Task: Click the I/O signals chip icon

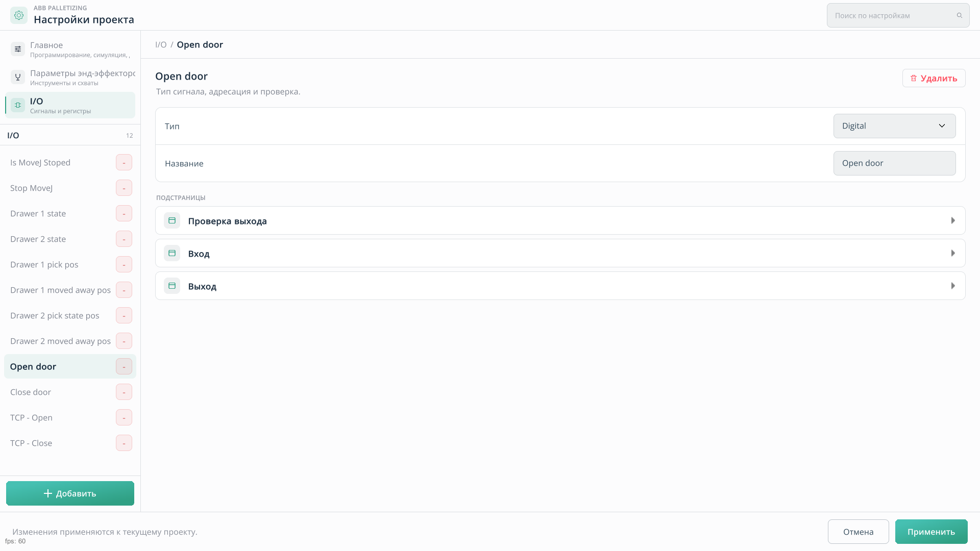Action: (x=18, y=105)
